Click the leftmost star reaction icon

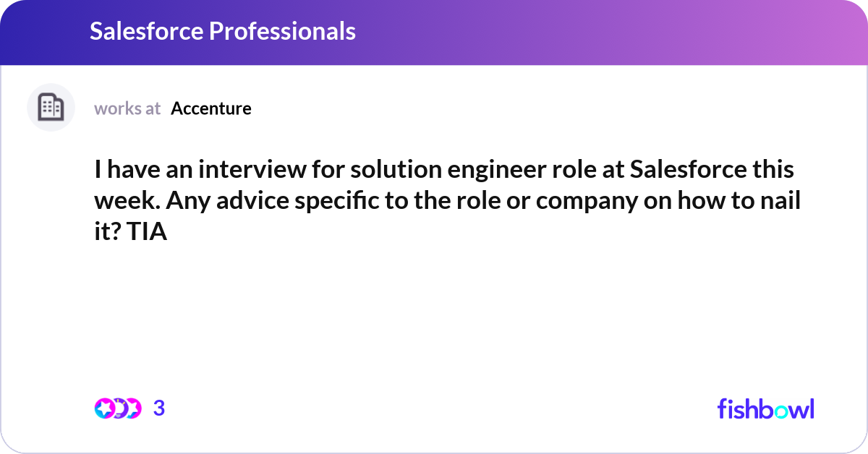point(104,408)
